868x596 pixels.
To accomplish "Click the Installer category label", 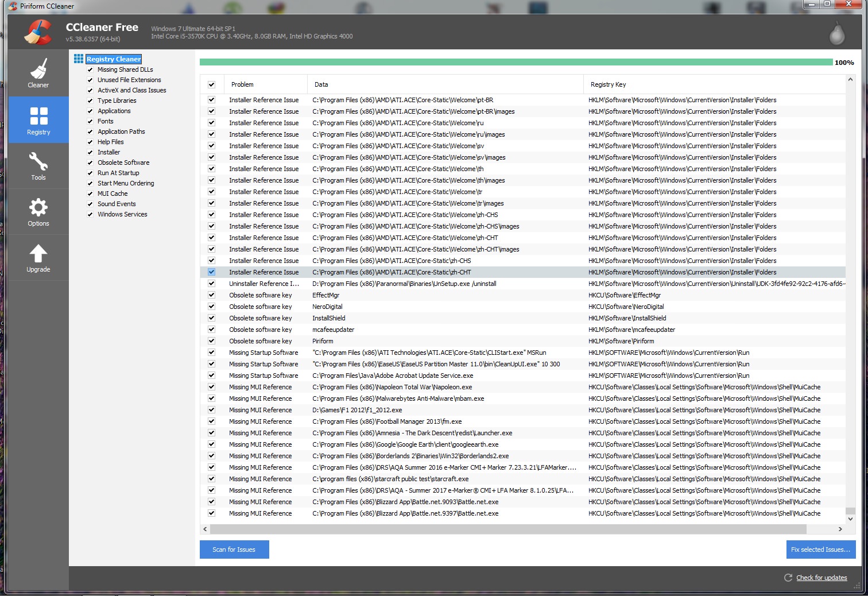I will [109, 152].
